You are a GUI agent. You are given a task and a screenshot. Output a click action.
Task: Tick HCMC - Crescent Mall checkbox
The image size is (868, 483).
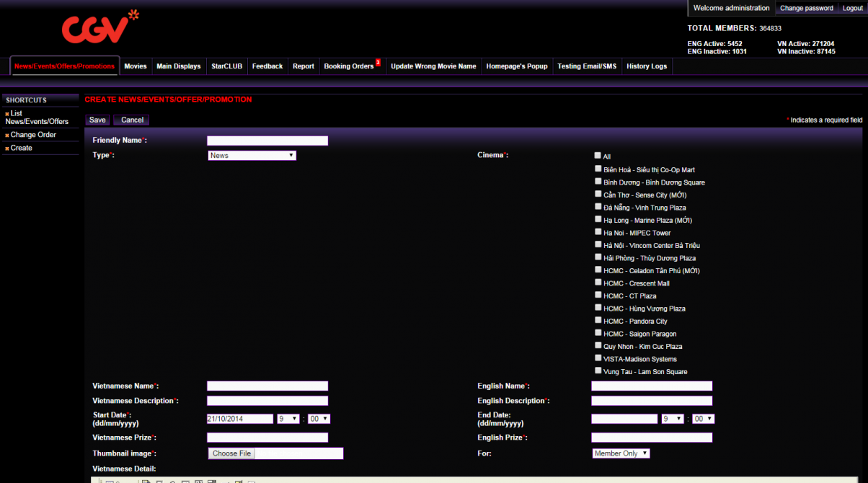pos(598,283)
